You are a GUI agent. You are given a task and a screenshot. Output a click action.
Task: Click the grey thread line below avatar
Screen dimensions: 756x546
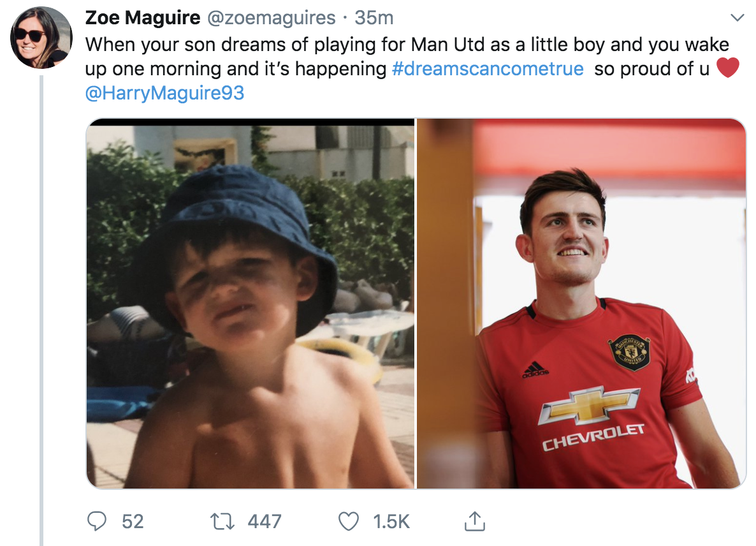click(x=41, y=306)
